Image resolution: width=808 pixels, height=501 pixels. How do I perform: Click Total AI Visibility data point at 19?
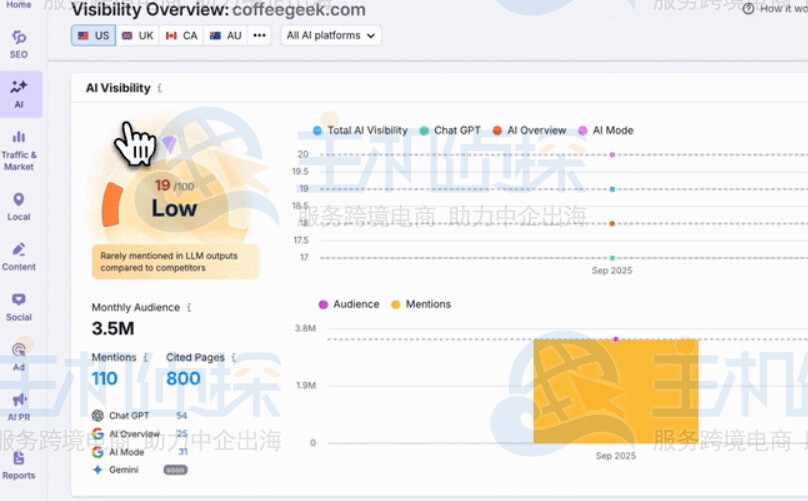(612, 189)
